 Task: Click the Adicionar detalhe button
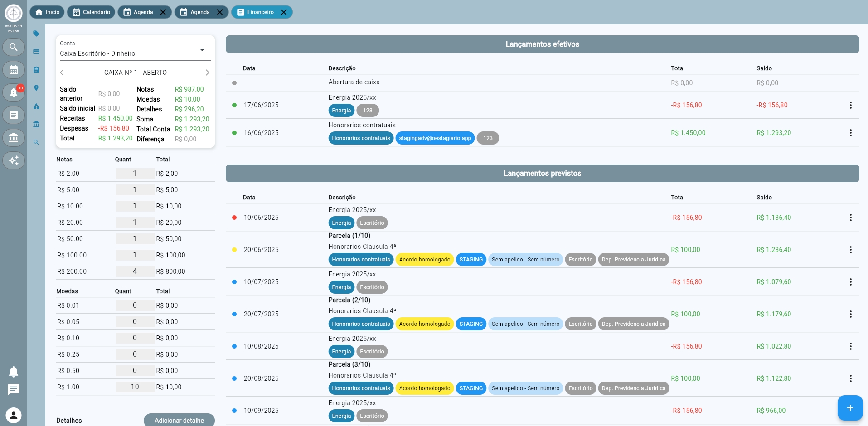coord(179,420)
